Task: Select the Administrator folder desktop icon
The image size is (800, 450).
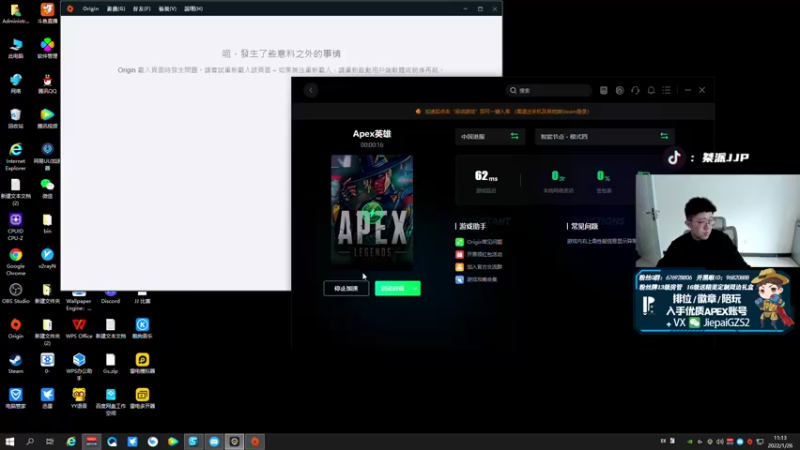Action: (x=16, y=13)
